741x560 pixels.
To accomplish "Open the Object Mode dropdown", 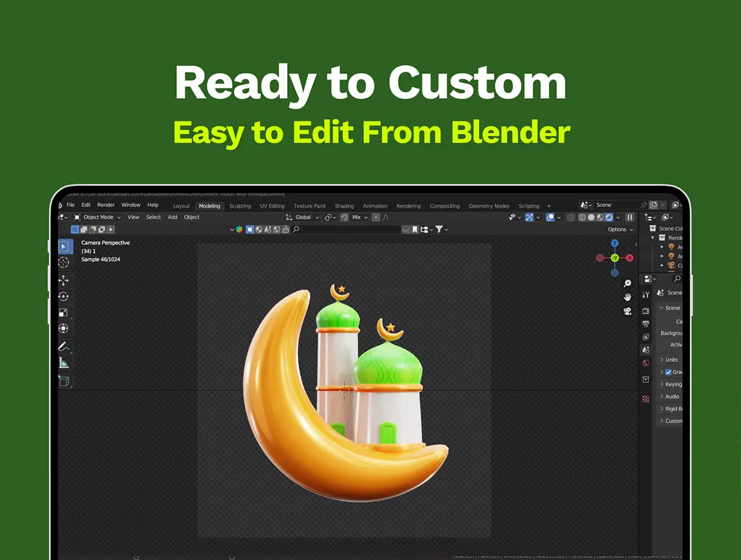I will coord(98,217).
